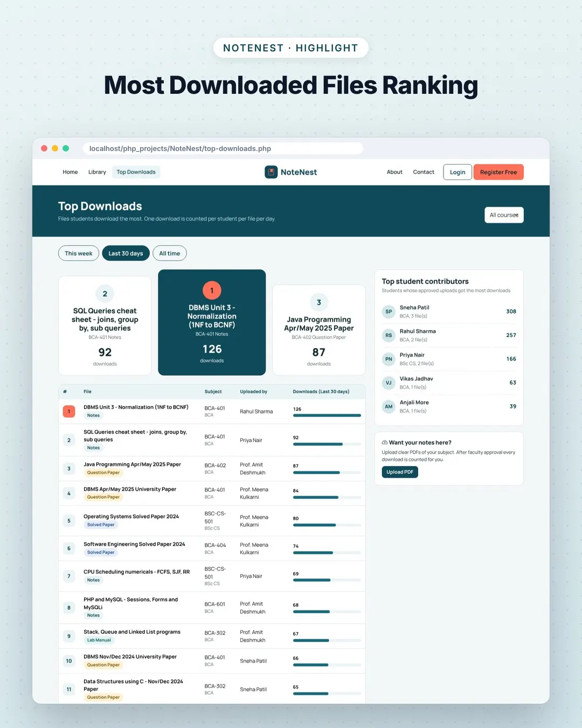
Task: Click Rahul Sharma's RS avatar
Action: 389,335
